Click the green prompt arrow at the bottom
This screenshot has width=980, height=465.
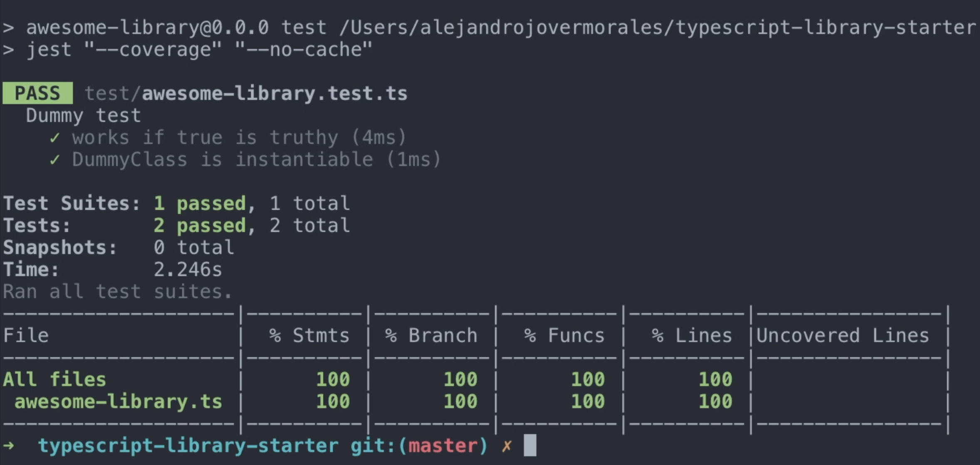point(9,445)
